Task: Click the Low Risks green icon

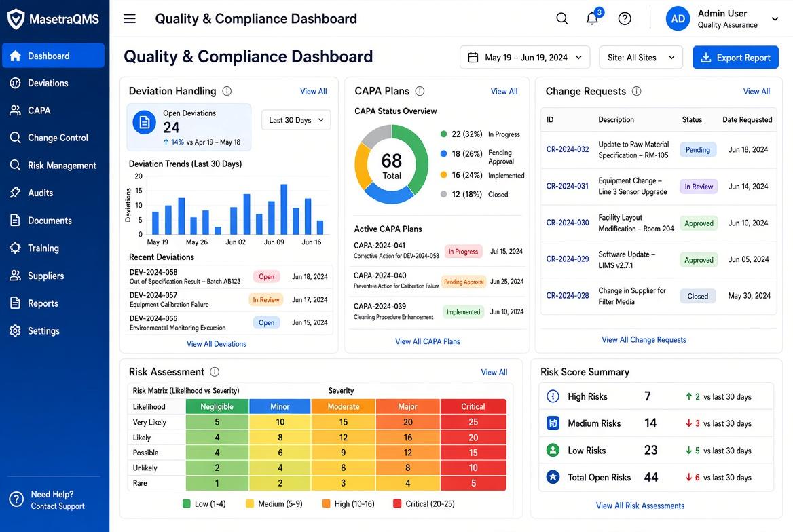Action: tap(553, 450)
